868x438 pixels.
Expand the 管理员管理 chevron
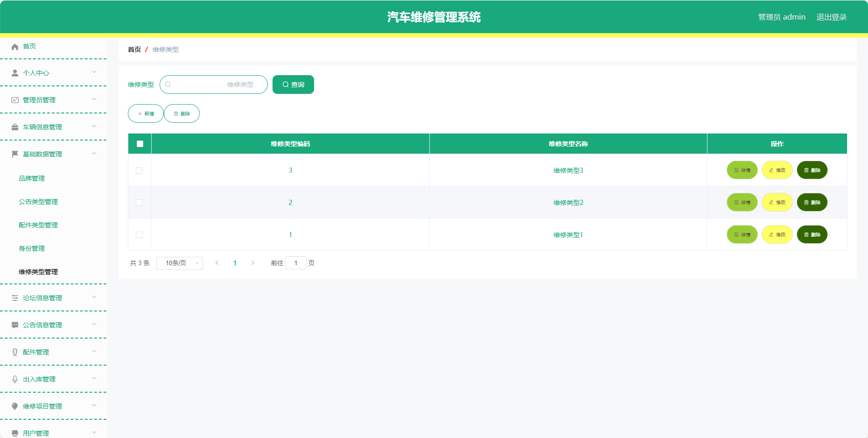(94, 99)
